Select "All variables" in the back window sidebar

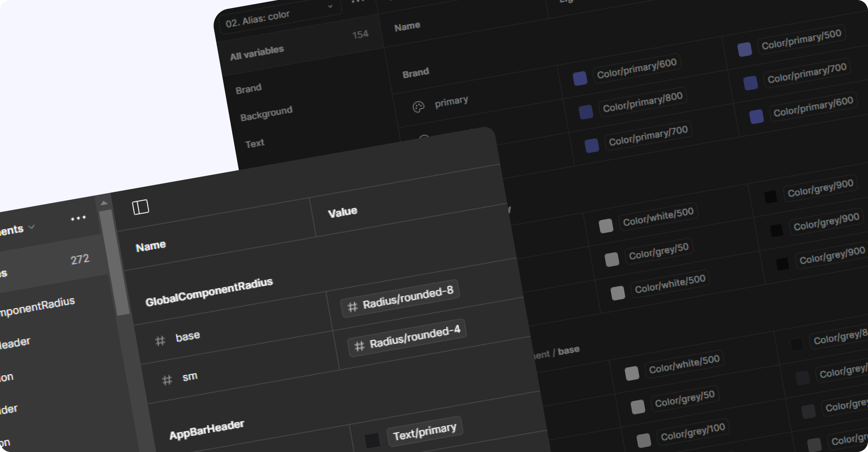click(x=257, y=53)
